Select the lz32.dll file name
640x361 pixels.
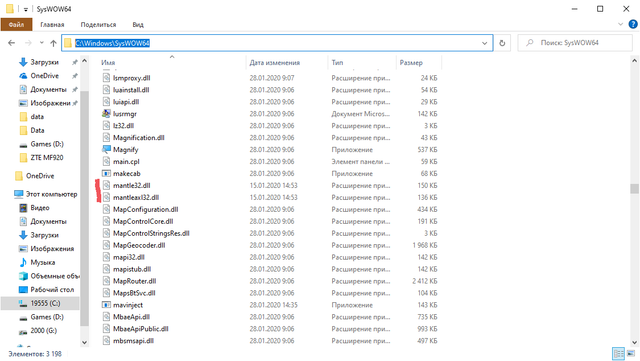click(x=124, y=126)
